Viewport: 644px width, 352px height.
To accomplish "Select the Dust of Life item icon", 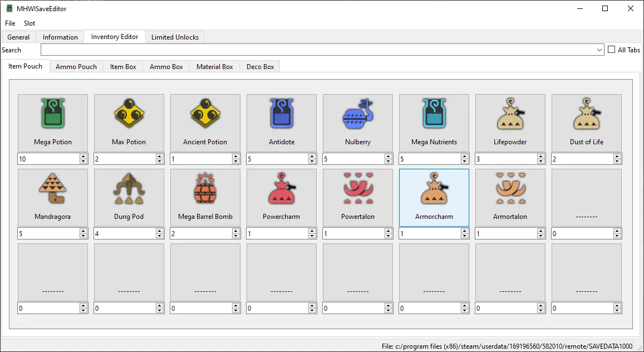I will 587,114.
